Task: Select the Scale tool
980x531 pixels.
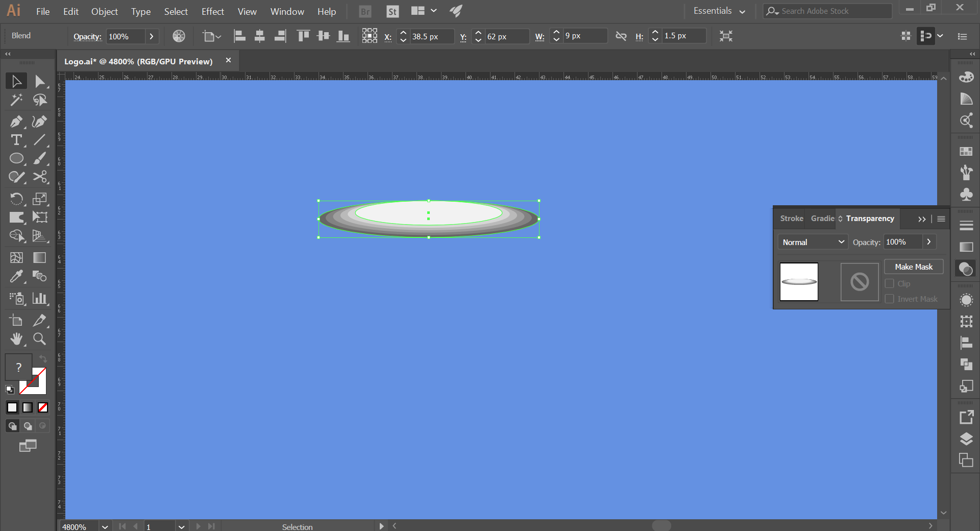Action: tap(40, 199)
